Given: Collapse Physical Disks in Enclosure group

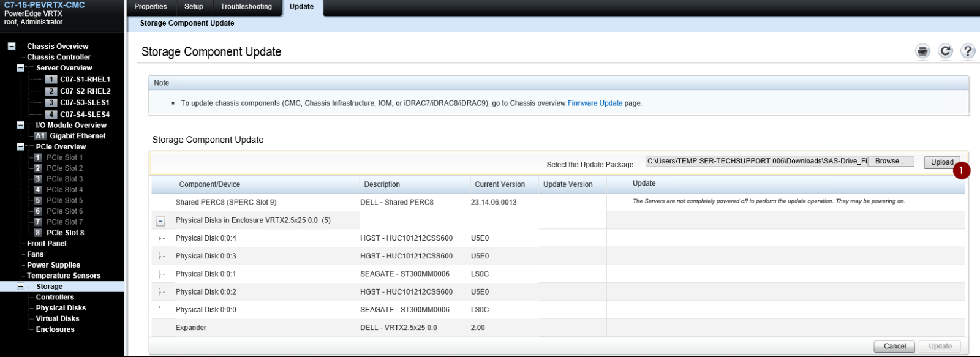Looking at the screenshot, I should (x=160, y=221).
